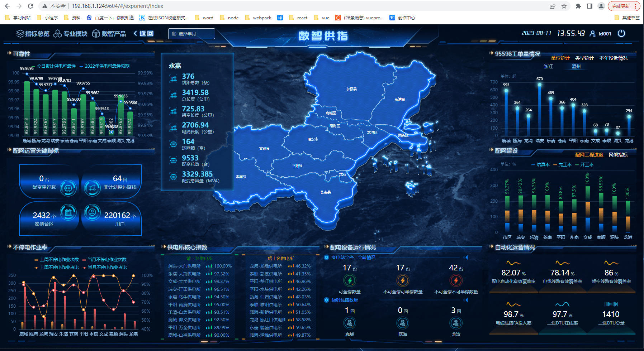Open the 选择年月 date picker
Image resolution: width=644 pixels, height=351 pixels.
tap(191, 34)
